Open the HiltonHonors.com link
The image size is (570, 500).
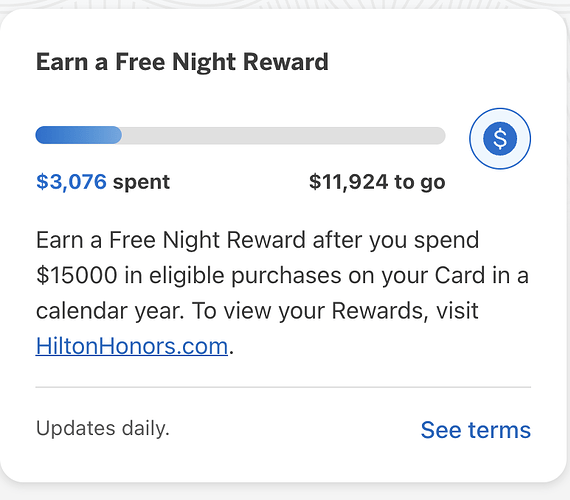[132, 346]
